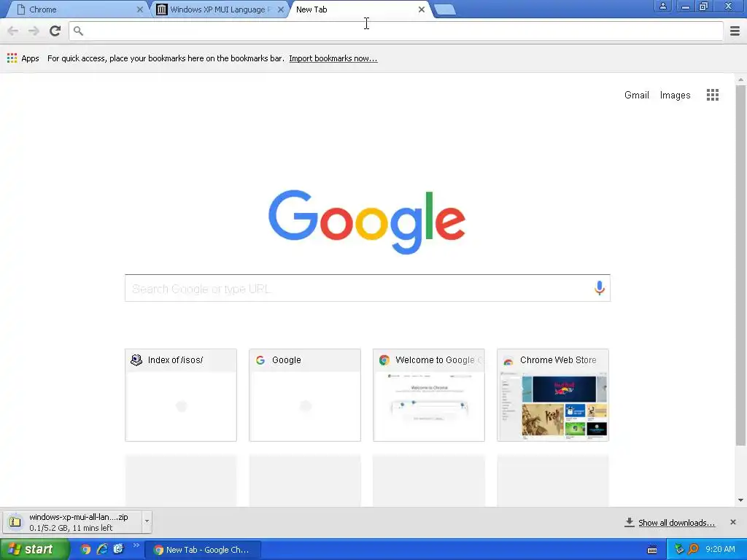Reload the current page
Image resolution: width=747 pixels, height=560 pixels.
(55, 31)
